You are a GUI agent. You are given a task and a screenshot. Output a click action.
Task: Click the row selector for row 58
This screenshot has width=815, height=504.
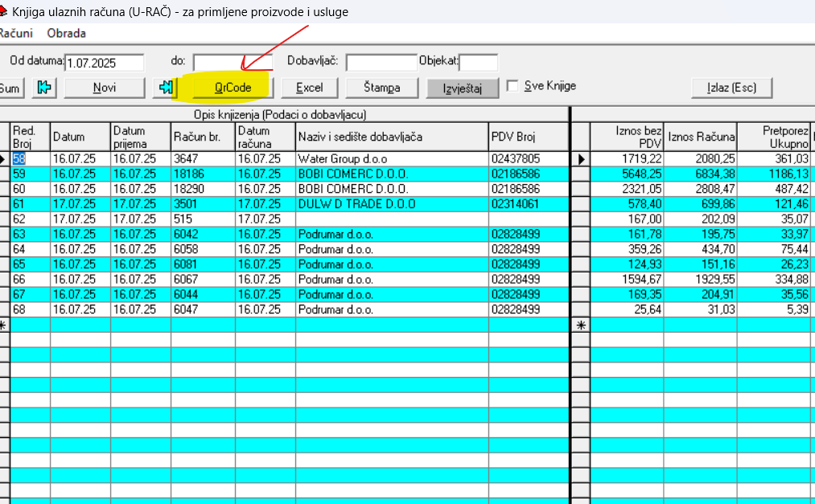4,159
